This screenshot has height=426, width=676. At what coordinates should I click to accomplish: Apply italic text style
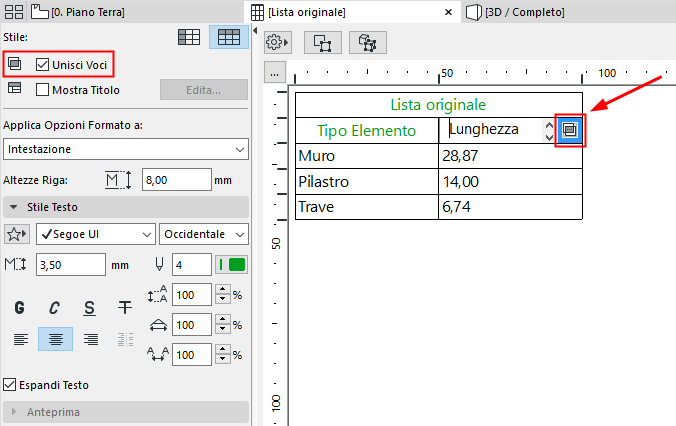tap(55, 308)
